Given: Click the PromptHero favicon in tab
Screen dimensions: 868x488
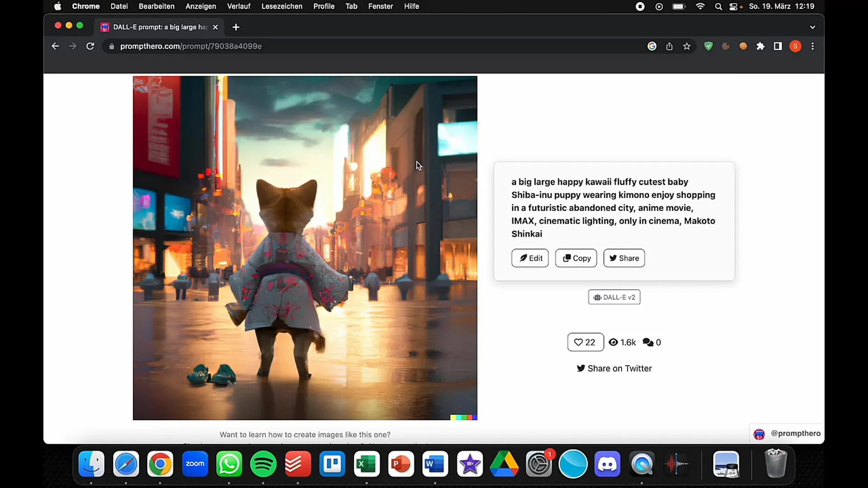Looking at the screenshot, I should pos(106,26).
